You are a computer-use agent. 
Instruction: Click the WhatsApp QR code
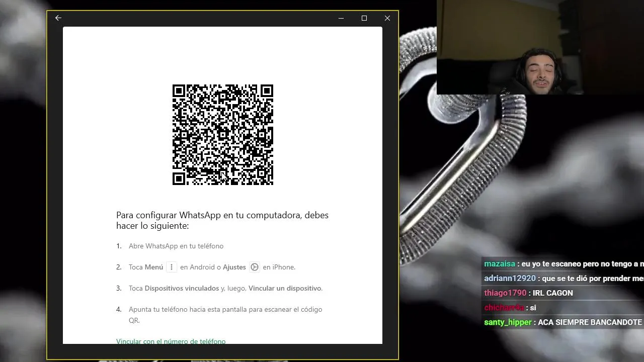coord(223,135)
